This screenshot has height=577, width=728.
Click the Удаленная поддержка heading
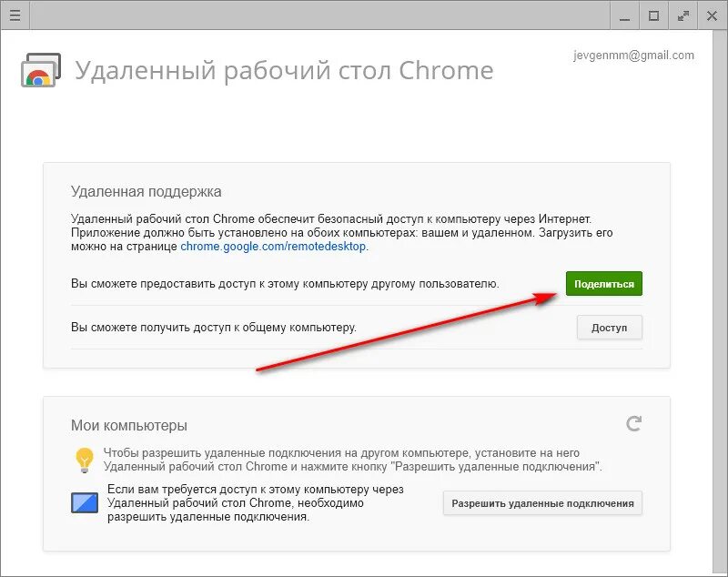pos(147,191)
